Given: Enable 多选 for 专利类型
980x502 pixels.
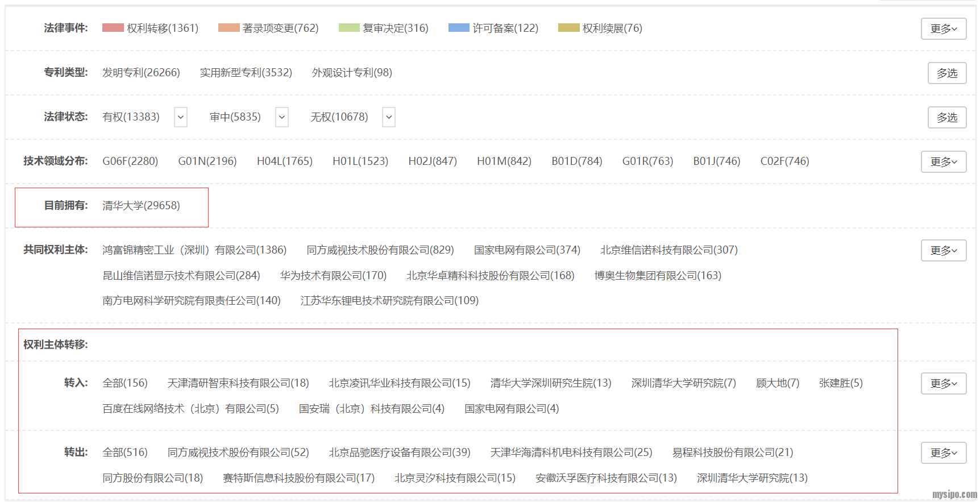Looking at the screenshot, I should tap(946, 73).
